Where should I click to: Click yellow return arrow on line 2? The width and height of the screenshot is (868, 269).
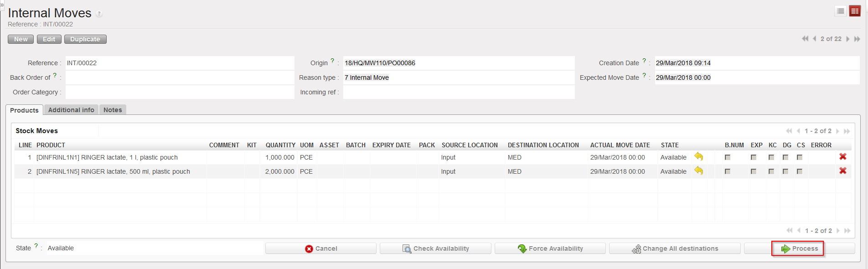click(x=698, y=171)
